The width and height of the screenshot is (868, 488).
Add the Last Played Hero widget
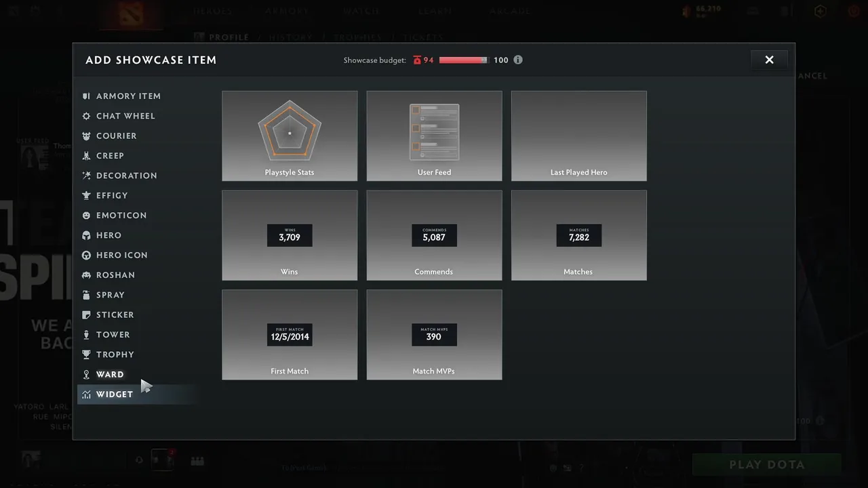pos(579,136)
